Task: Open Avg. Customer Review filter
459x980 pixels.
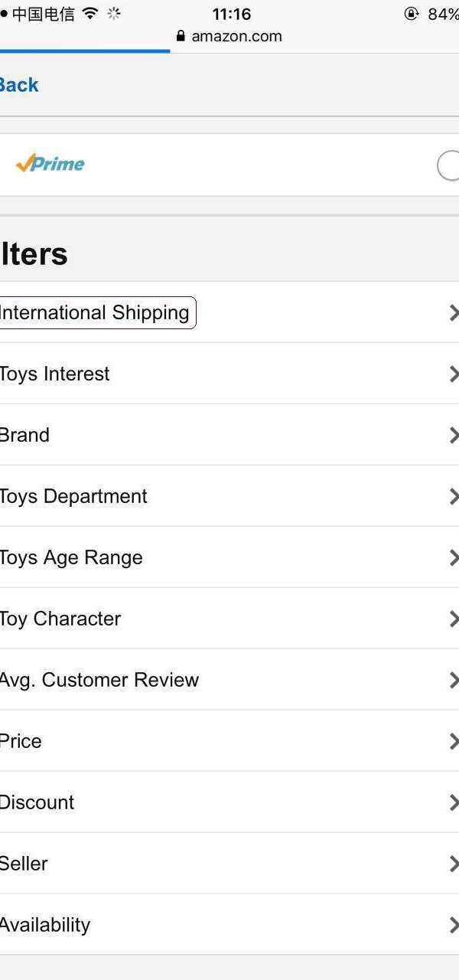Action: 229,680
